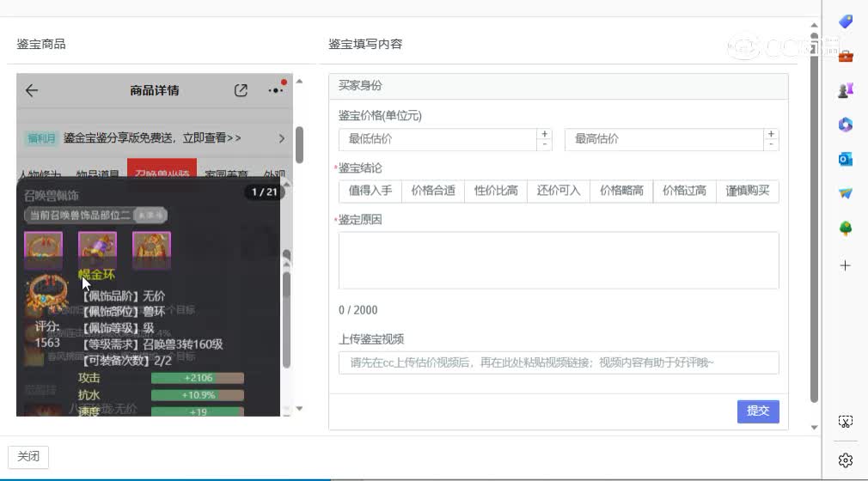The width and height of the screenshot is (868, 481).
Task: Click the 评分 1563 score text
Action: pos(47,334)
